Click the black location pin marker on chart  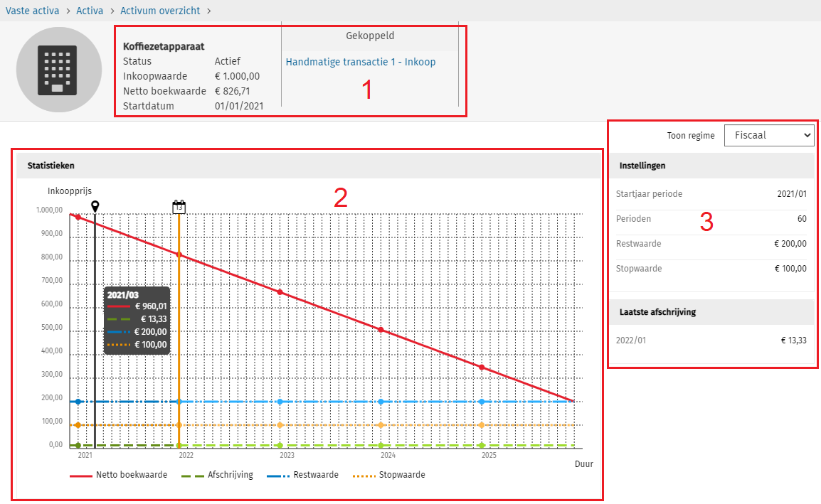[95, 205]
